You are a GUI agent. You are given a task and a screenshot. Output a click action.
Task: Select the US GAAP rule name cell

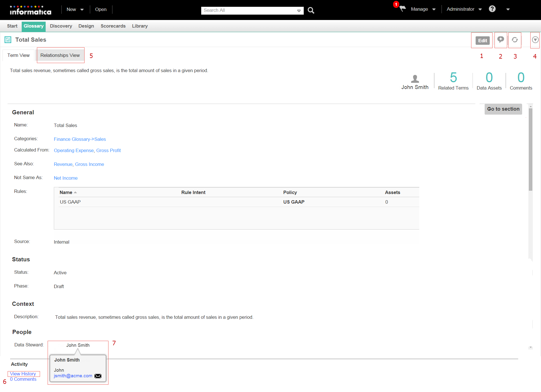[70, 202]
